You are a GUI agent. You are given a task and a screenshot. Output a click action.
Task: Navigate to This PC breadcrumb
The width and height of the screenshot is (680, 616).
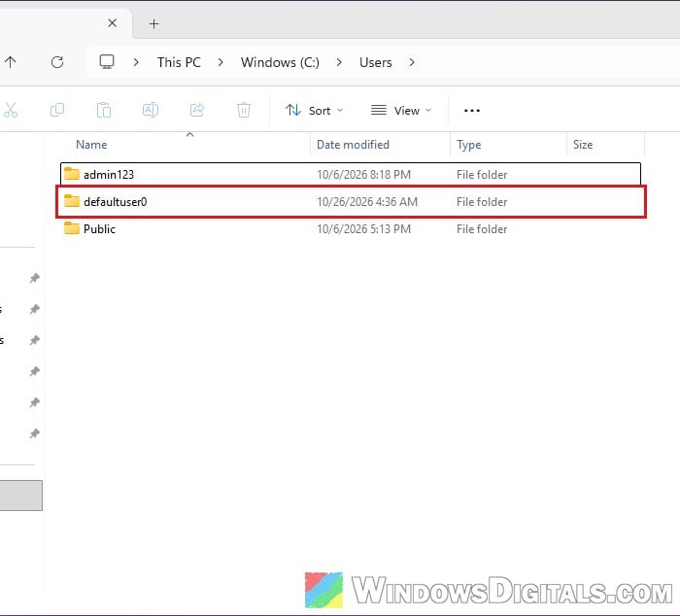(x=179, y=62)
